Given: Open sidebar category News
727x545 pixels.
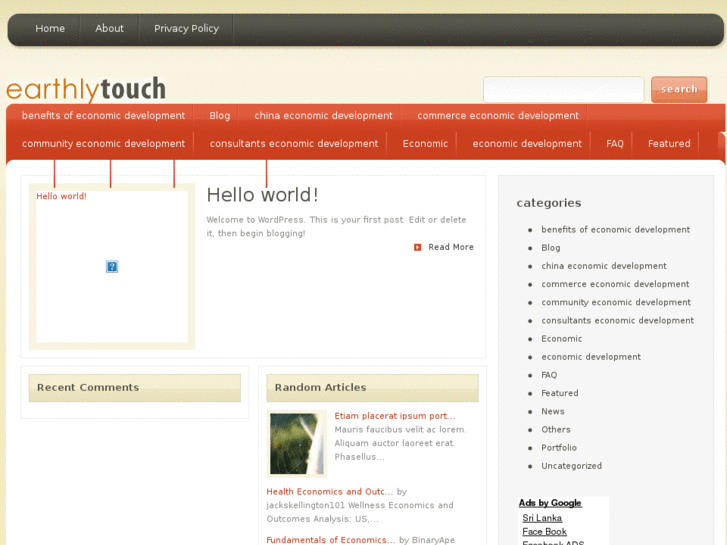Looking at the screenshot, I should pyautogui.click(x=553, y=411).
